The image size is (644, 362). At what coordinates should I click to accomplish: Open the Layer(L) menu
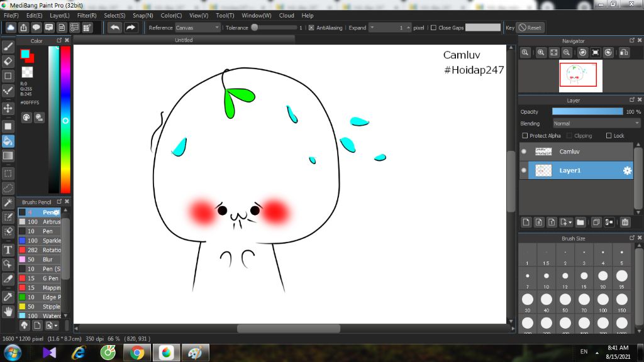click(x=60, y=15)
